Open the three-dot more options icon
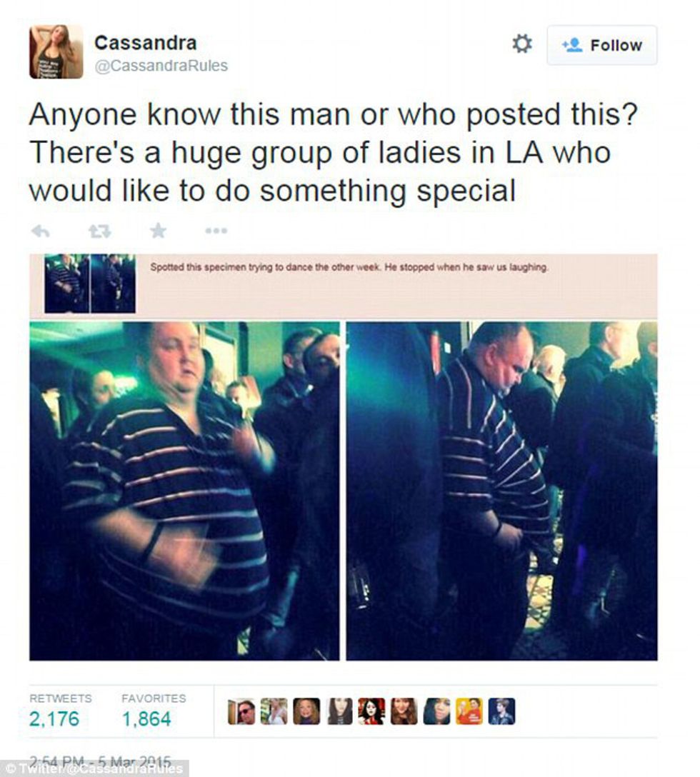 tap(216, 231)
